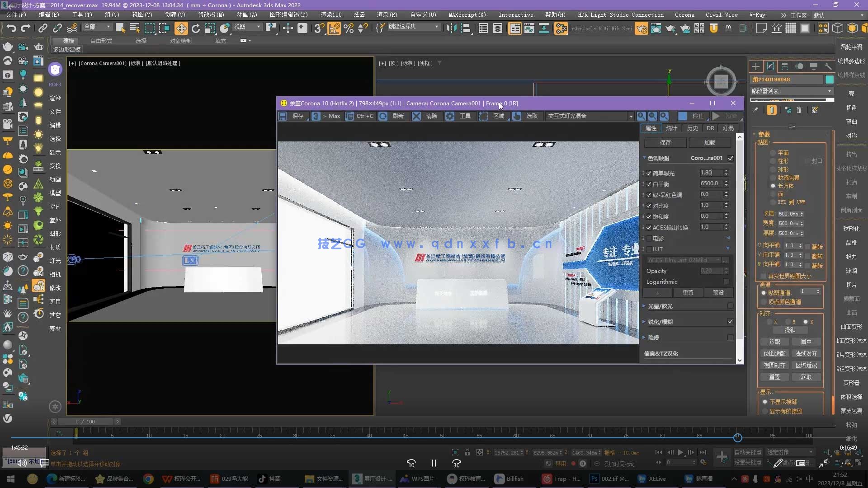Image resolution: width=868 pixels, height=488 pixels.
Task: Expand the 光晕/眩光 section
Action: 660,306
